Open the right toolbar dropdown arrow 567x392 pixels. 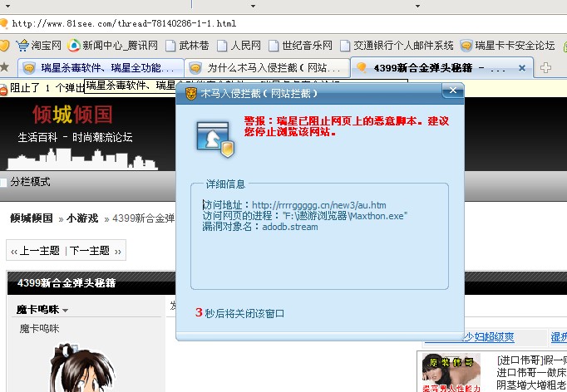pyautogui.click(x=417, y=6)
